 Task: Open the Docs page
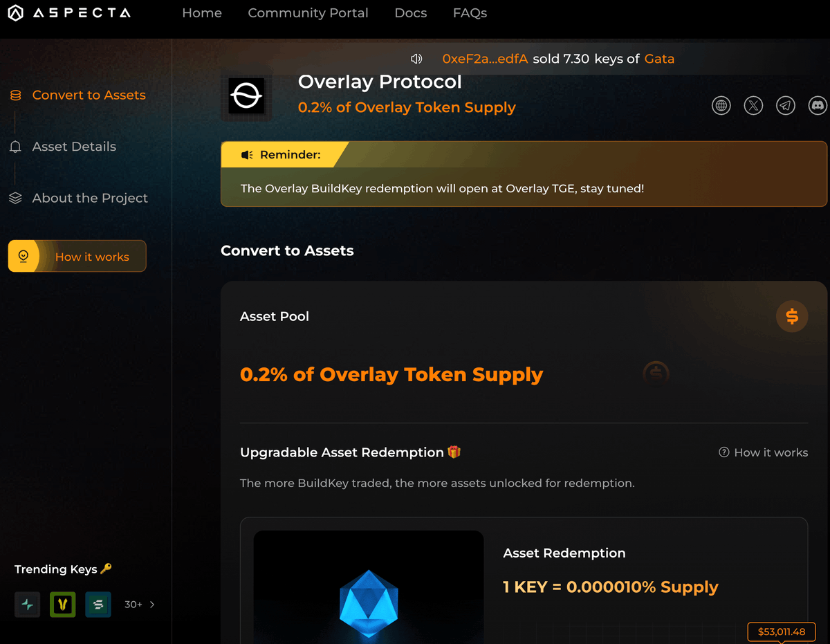(x=411, y=13)
